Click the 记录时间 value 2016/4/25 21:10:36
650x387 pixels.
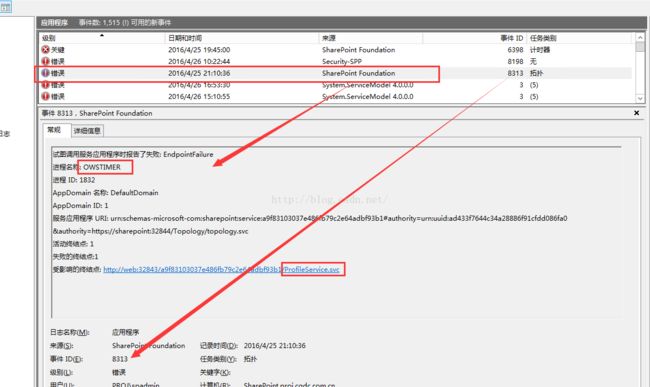point(274,346)
